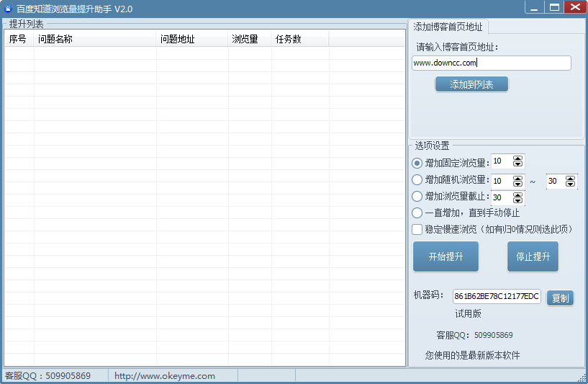Click the resize grip at status bar corner
Image resolution: width=588 pixels, height=384 pixels.
click(582, 378)
